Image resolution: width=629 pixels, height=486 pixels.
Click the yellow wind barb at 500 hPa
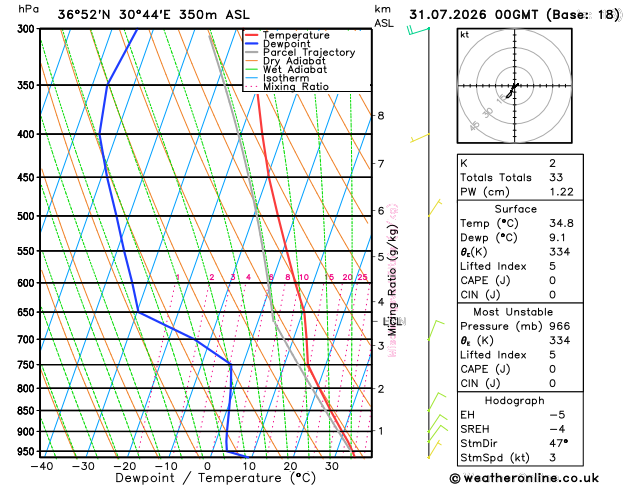click(x=434, y=208)
